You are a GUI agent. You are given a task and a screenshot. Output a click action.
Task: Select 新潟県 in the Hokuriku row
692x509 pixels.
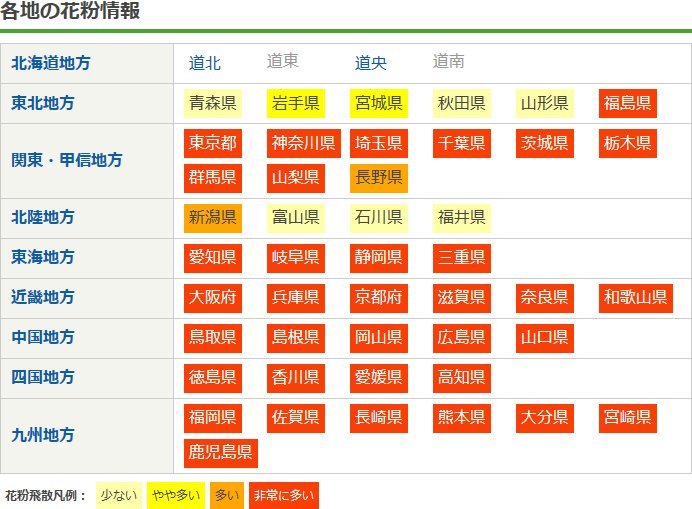213,218
